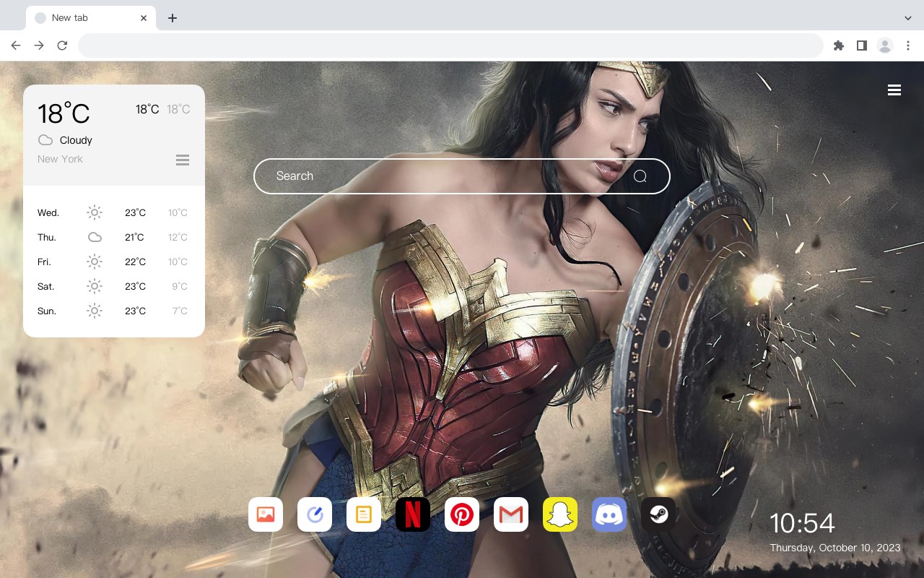Reload the page

(62, 46)
